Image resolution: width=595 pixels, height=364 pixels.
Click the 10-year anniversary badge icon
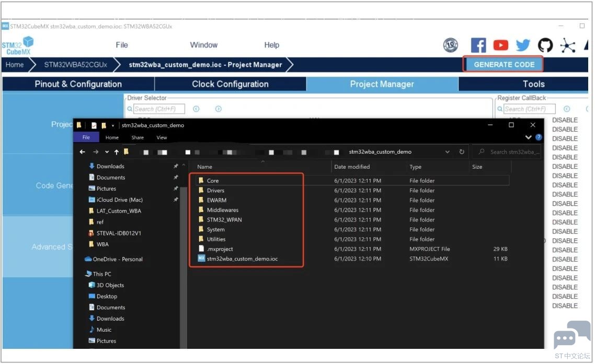tap(450, 45)
